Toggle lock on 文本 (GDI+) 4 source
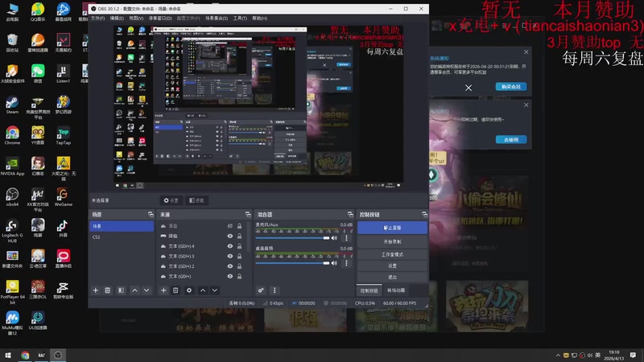644x362 pixels. pos(239,246)
